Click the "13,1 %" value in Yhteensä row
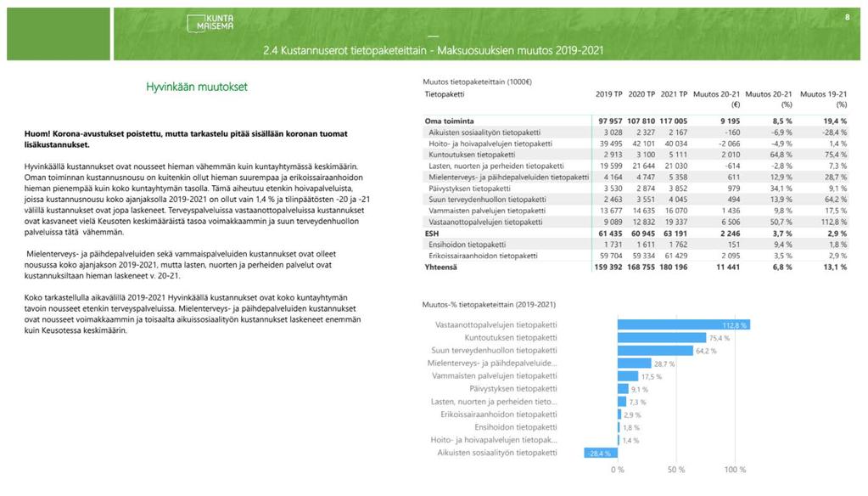 point(836,268)
